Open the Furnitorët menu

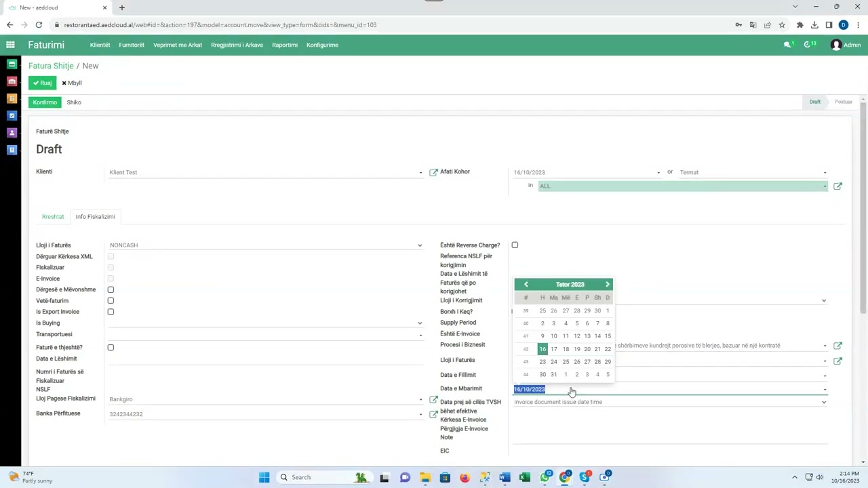tap(132, 45)
